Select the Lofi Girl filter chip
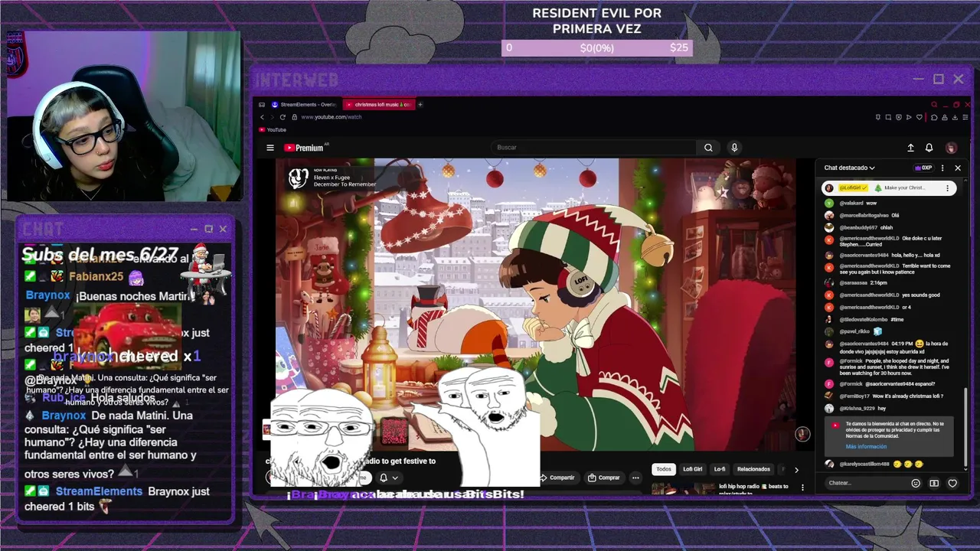The width and height of the screenshot is (980, 551). [x=692, y=469]
